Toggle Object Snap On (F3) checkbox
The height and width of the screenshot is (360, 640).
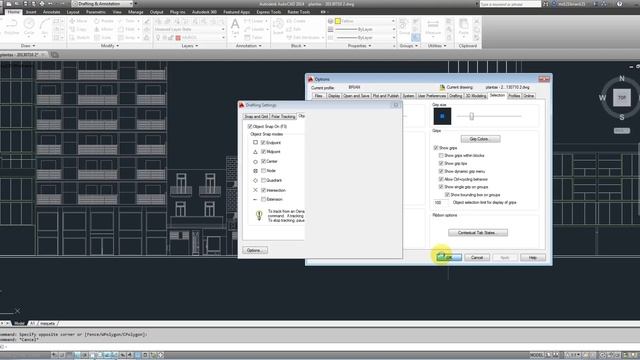click(250, 127)
